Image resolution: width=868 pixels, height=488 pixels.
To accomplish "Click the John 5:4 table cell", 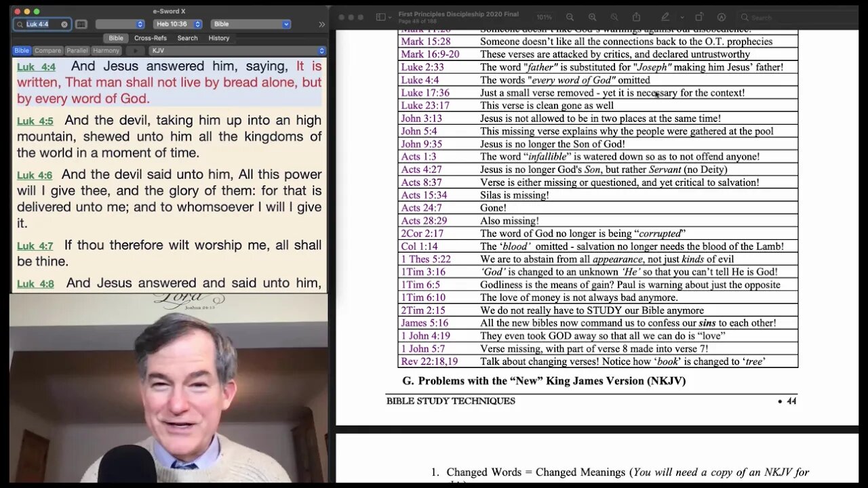I will click(x=418, y=131).
